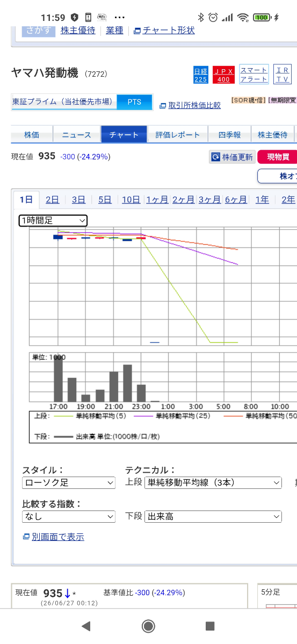Image resolution: width=297 pixels, height=644 pixels.
Task: Tap the Nikkei 225 badge icon
Action: pyautogui.click(x=200, y=75)
